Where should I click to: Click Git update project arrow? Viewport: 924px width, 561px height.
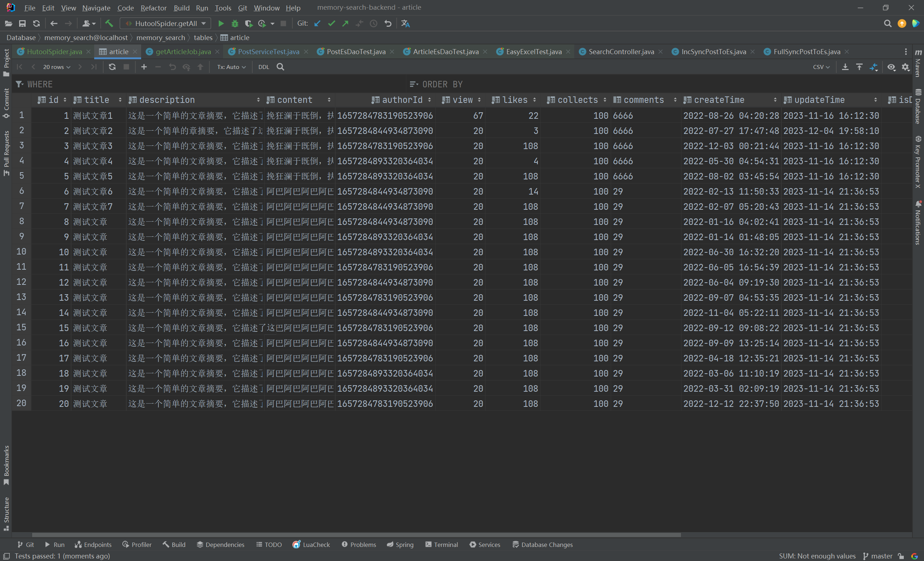coord(317,23)
